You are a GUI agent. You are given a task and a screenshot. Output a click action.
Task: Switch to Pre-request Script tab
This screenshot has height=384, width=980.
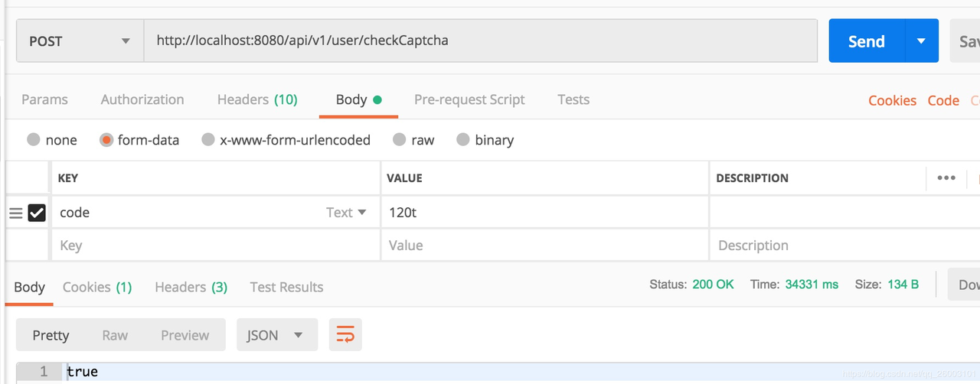[x=469, y=99]
